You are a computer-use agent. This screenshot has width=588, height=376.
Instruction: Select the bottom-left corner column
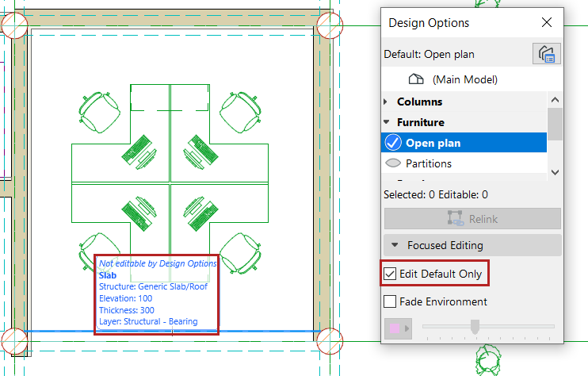tap(14, 341)
